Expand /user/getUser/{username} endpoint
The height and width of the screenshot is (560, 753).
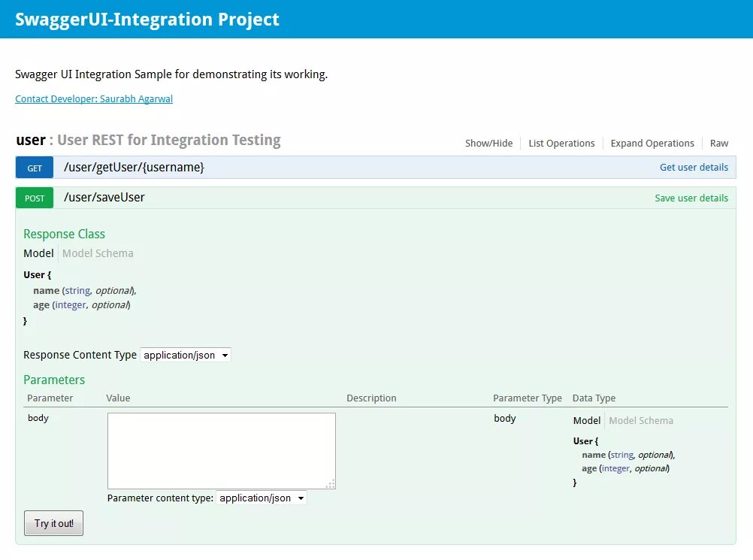(x=134, y=167)
